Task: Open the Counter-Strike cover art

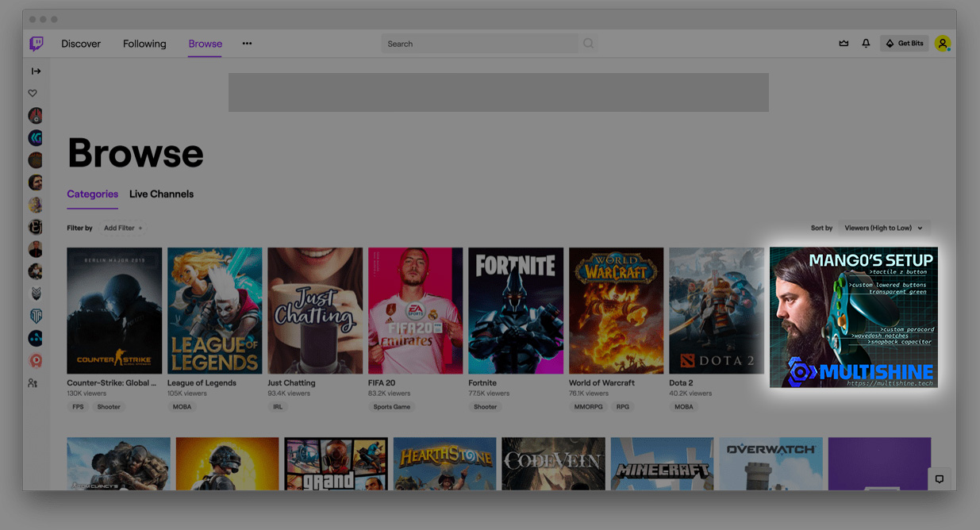Action: click(x=114, y=311)
